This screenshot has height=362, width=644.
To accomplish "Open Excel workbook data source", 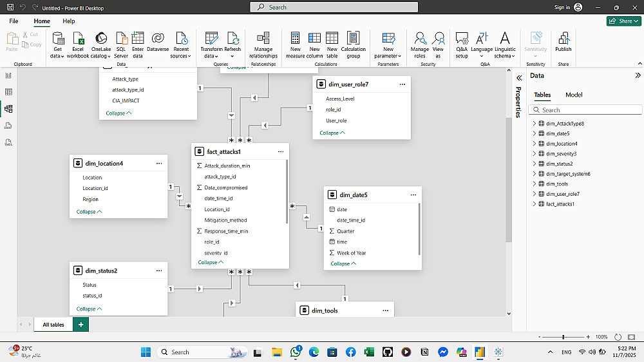I will coord(78,39).
